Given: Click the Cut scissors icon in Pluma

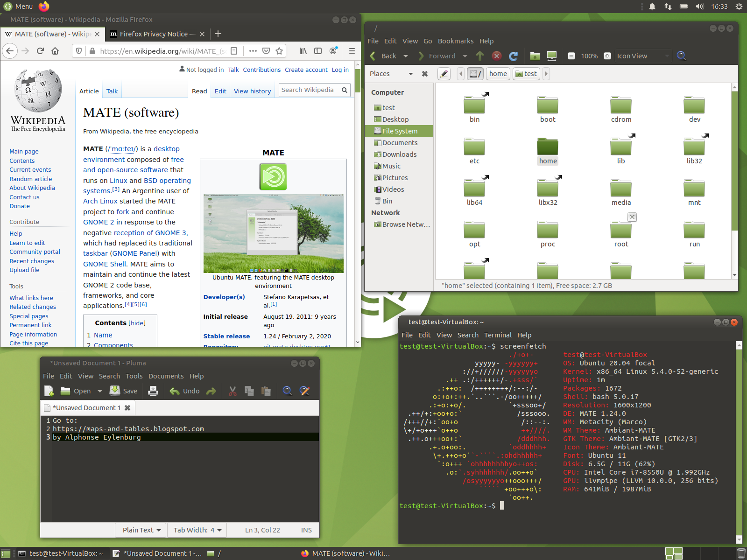Looking at the screenshot, I should pos(233,391).
